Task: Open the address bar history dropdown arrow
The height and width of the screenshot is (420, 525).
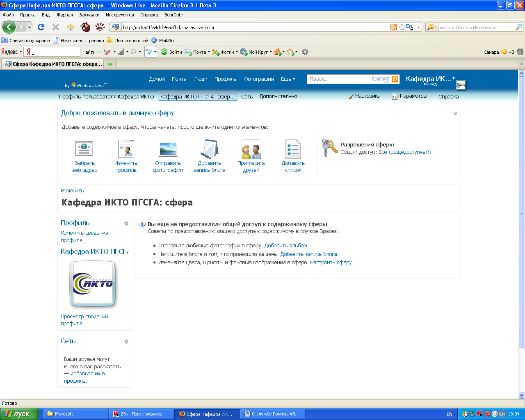Action: click(419, 27)
